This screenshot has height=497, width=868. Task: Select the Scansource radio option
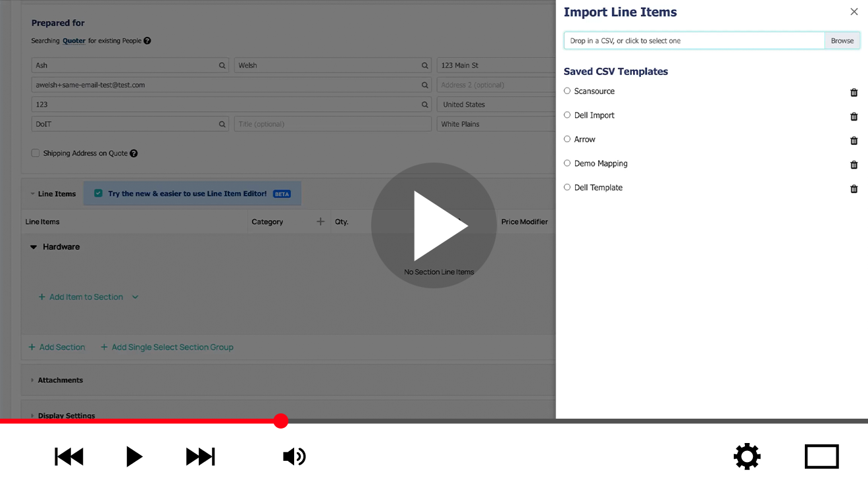(567, 91)
